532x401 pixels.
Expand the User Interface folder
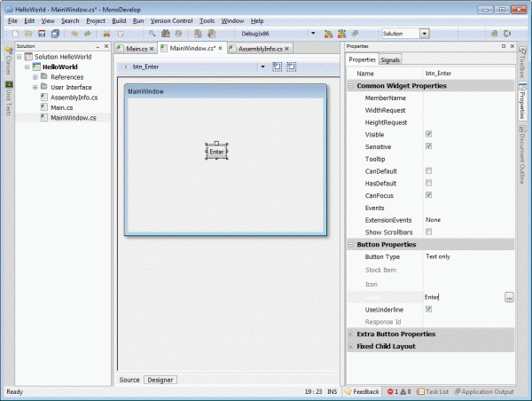tap(35, 87)
